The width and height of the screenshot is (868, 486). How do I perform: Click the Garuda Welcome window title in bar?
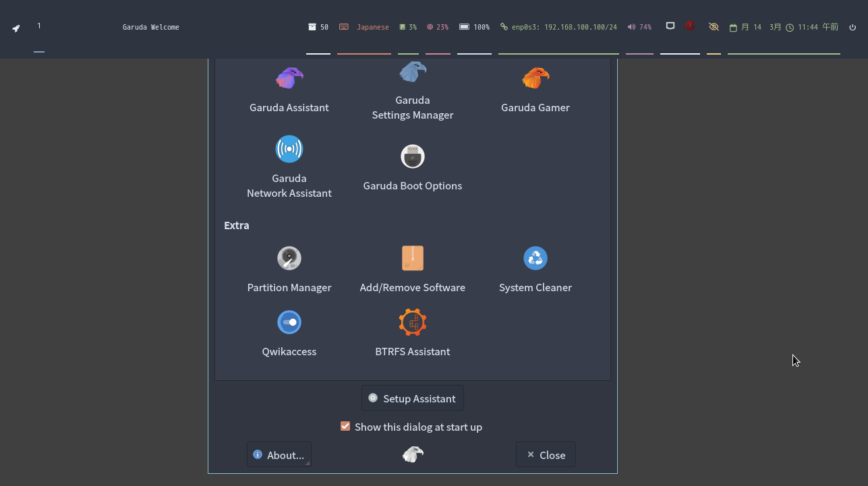pyautogui.click(x=151, y=27)
